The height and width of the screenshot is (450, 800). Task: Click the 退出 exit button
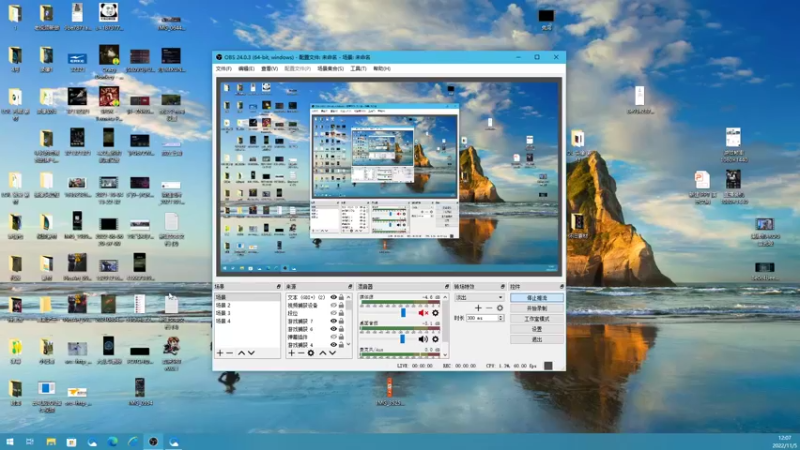pos(537,339)
